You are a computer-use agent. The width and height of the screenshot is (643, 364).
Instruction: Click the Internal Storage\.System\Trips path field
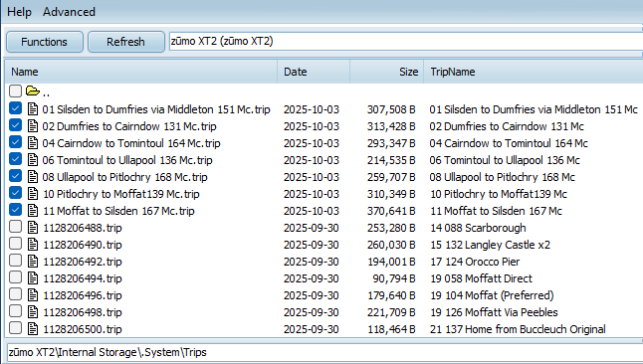324,352
